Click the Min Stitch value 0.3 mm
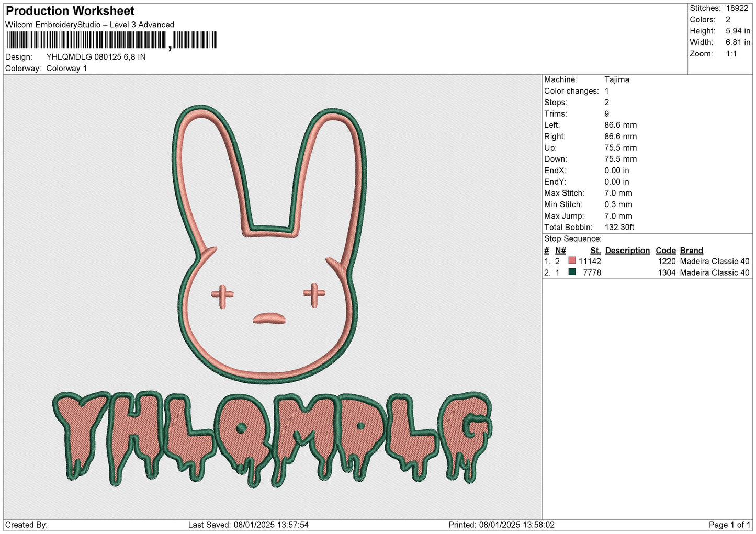 tap(618, 204)
